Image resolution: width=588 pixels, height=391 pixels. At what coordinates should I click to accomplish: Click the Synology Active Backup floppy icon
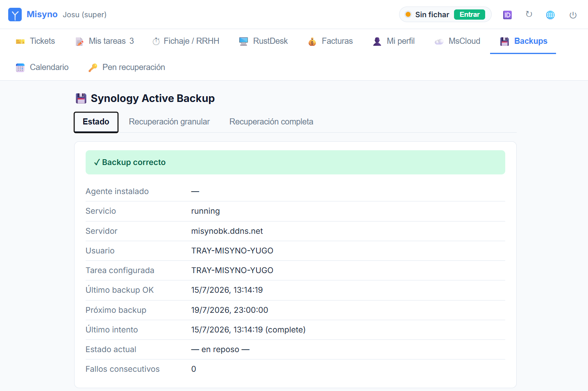tap(81, 98)
